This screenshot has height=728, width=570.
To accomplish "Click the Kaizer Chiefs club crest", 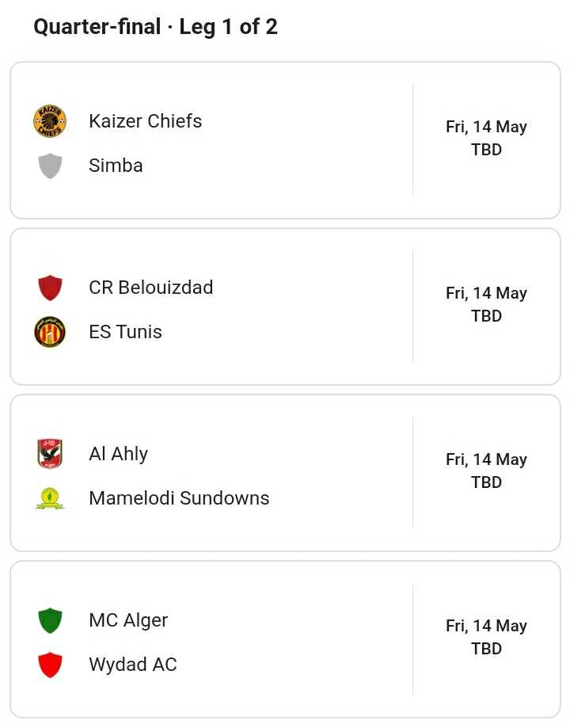I will (50, 121).
